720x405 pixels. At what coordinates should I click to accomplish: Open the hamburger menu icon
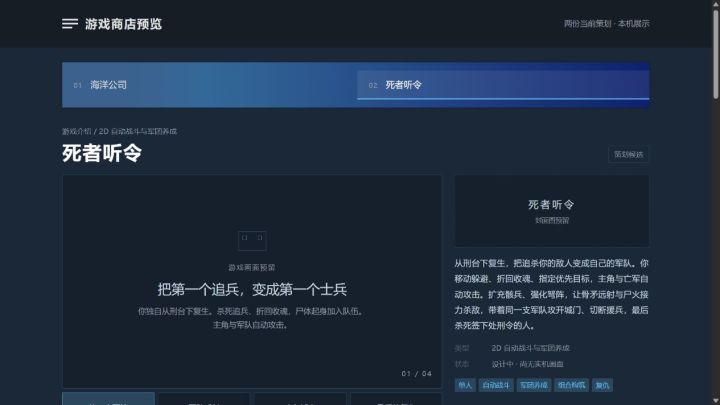click(x=70, y=24)
